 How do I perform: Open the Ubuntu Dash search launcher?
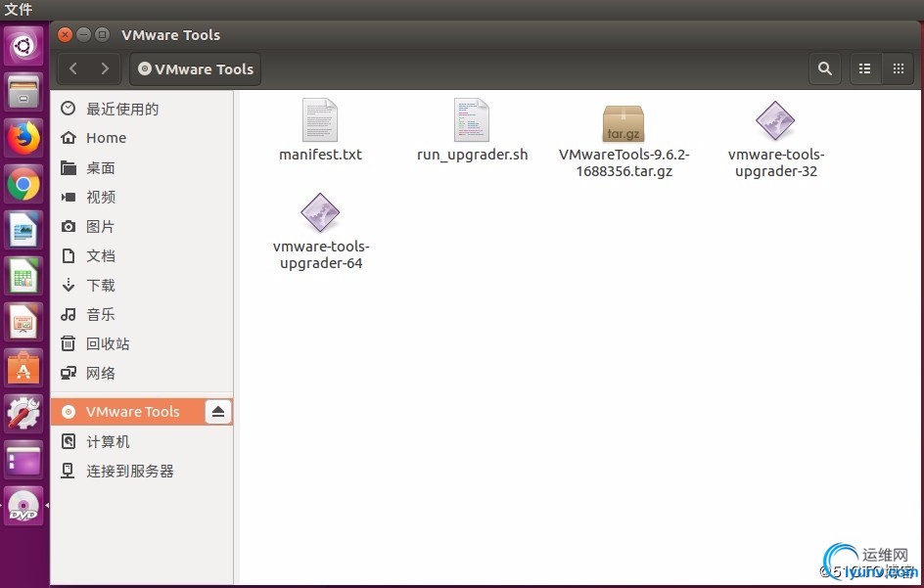coord(23,46)
